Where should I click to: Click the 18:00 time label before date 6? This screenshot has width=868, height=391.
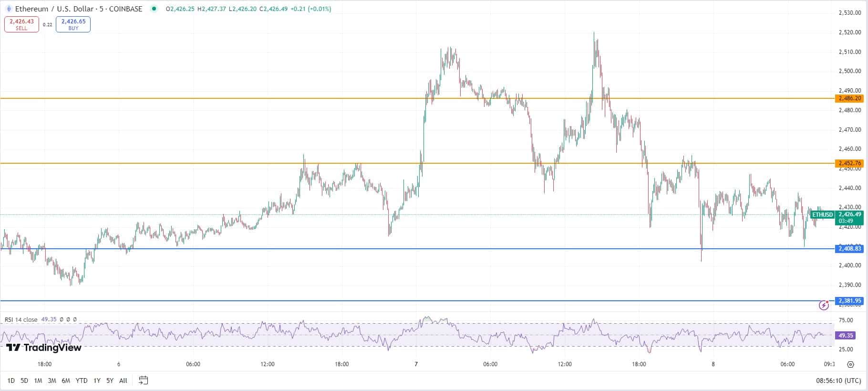click(44, 364)
